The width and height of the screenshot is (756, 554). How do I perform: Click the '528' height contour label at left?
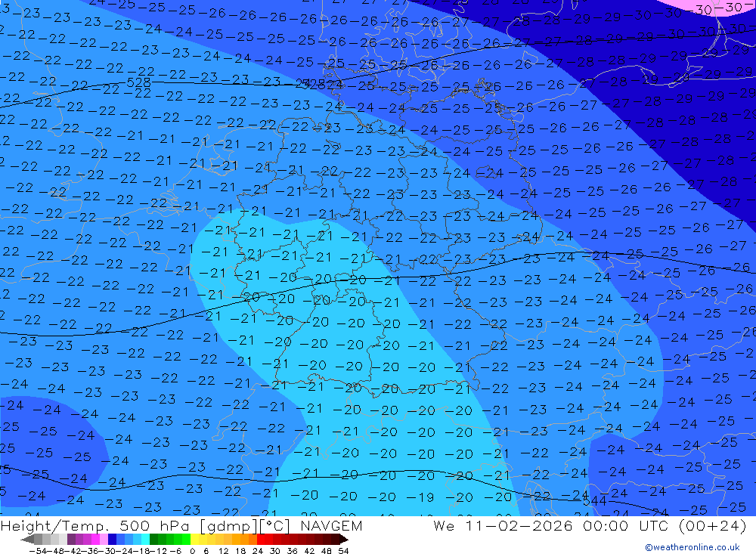pyautogui.click(x=139, y=83)
